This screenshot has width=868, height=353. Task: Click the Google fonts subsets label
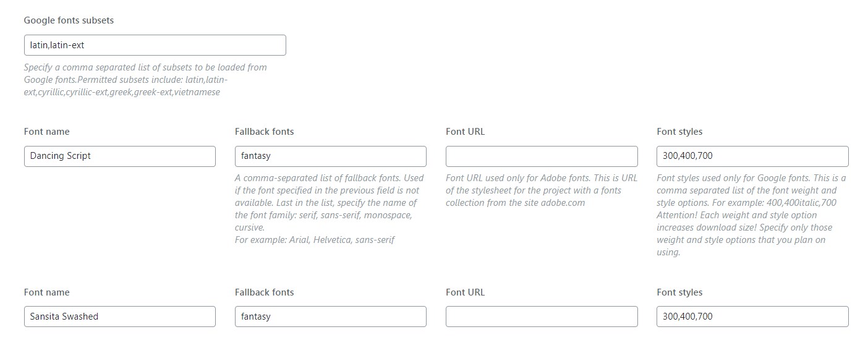click(x=69, y=20)
